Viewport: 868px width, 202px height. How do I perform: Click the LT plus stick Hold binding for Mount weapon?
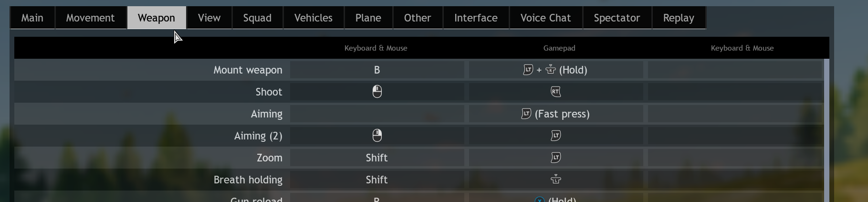[x=555, y=70]
